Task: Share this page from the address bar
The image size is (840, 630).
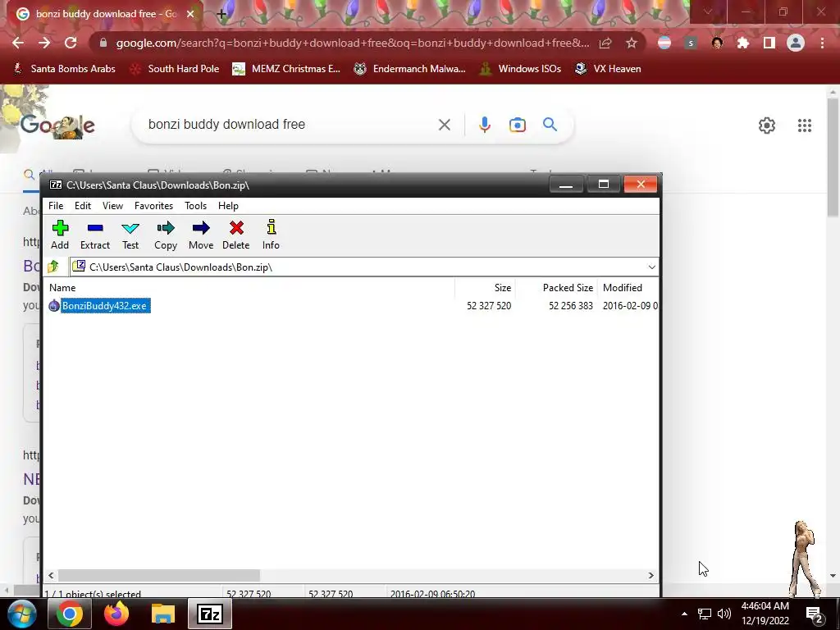Action: tap(605, 43)
